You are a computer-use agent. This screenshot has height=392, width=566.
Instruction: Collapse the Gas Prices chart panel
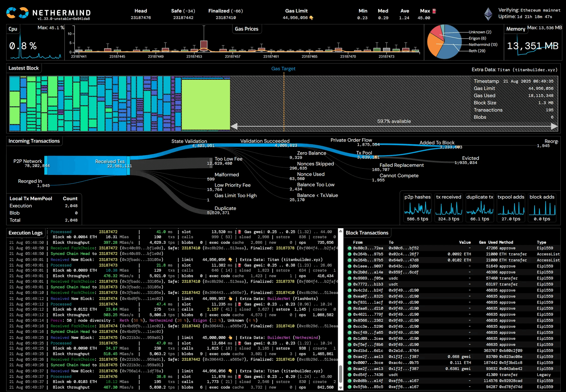click(247, 29)
